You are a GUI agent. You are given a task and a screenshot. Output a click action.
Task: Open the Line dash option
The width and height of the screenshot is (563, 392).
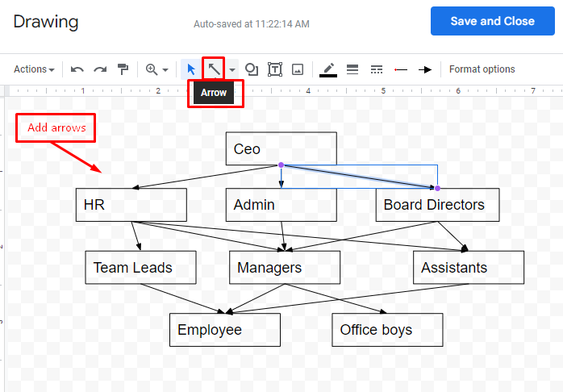(377, 69)
